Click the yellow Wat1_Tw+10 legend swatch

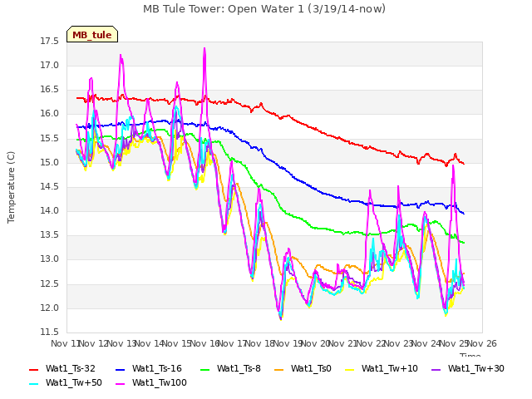pyautogui.click(x=350, y=369)
